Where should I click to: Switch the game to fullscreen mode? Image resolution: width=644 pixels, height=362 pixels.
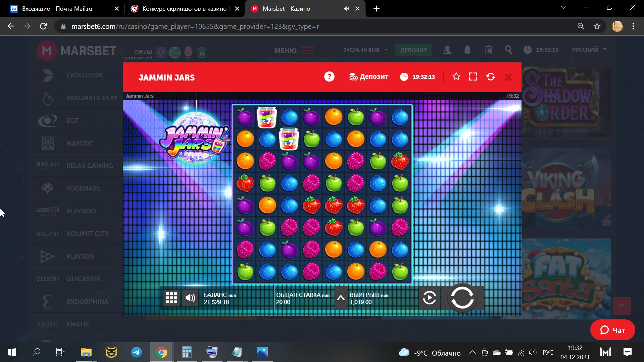point(473,77)
